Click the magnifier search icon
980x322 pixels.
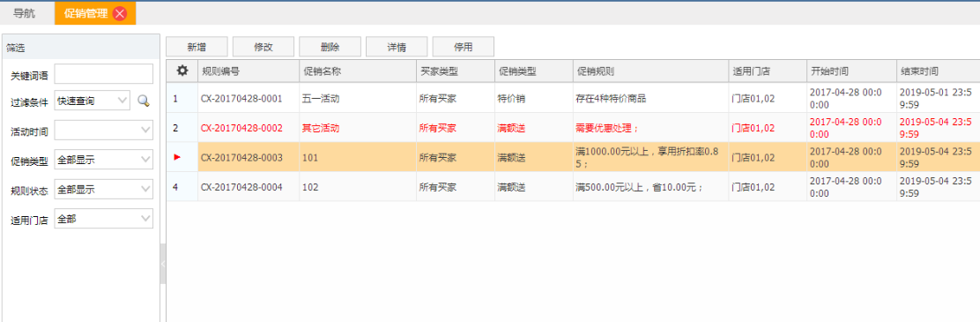tap(144, 101)
